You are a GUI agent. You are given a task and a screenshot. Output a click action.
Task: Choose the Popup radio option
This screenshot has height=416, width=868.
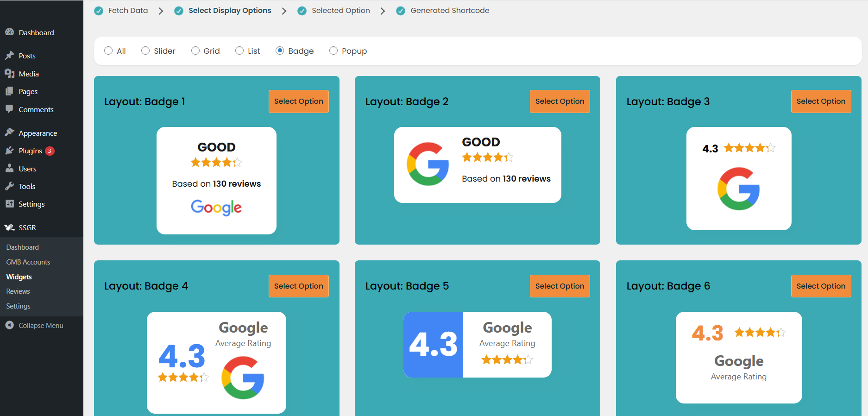333,50
